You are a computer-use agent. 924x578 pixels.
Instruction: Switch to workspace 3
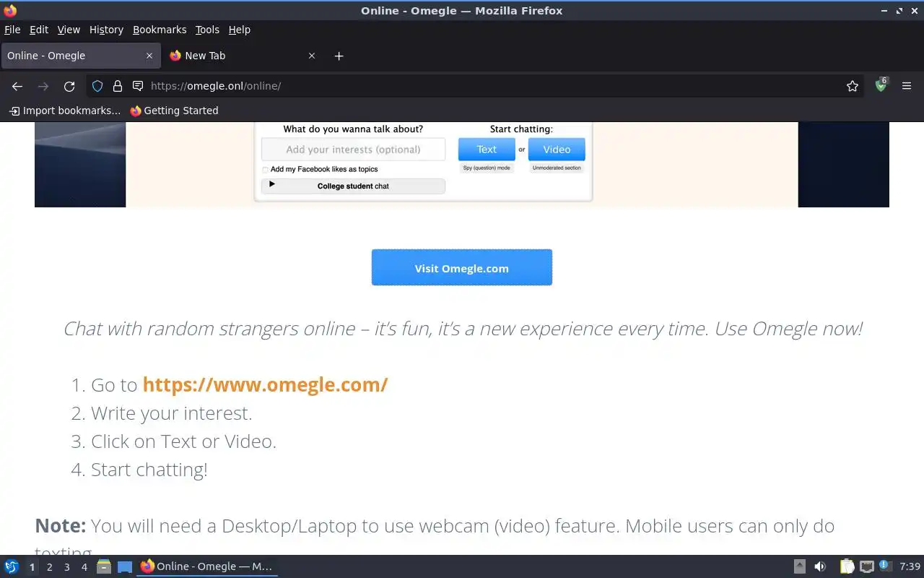[x=66, y=567]
